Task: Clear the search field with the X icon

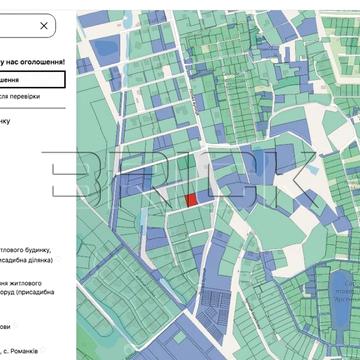Action: click(44, 26)
